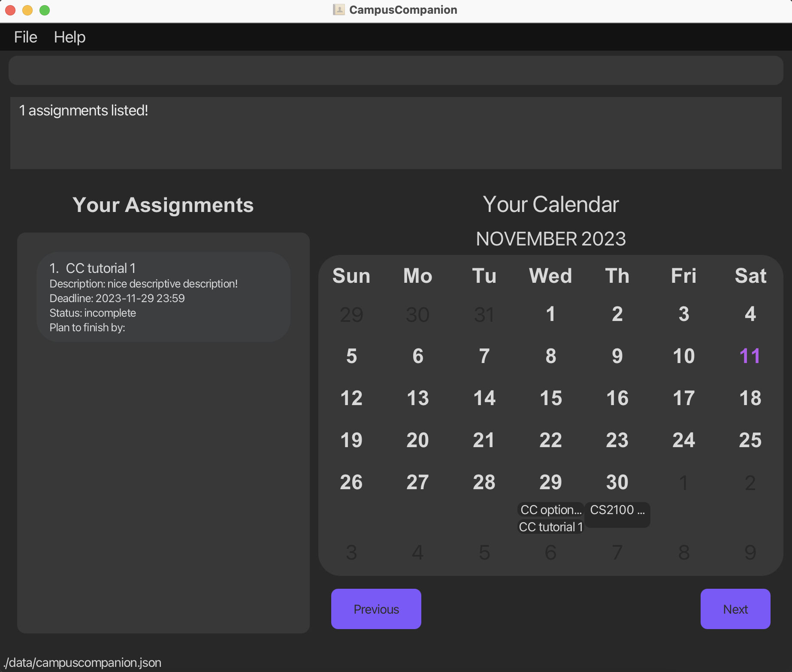
Task: Open the File menu
Action: (x=26, y=37)
